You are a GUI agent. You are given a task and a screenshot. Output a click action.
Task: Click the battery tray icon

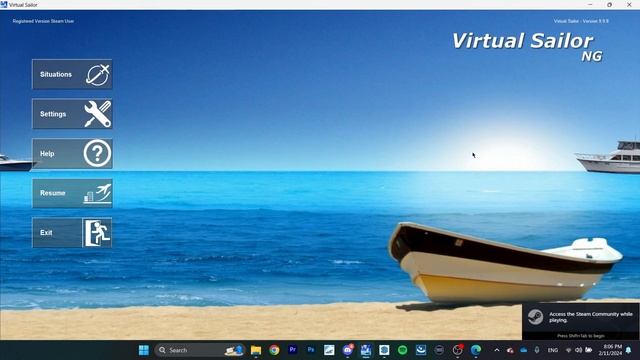pyautogui.click(x=588, y=350)
